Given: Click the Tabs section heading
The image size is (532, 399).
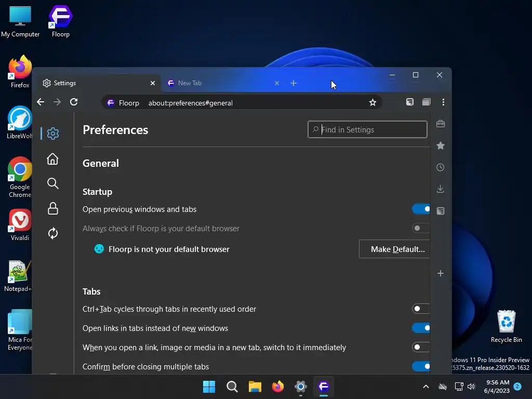Looking at the screenshot, I should click(x=91, y=291).
